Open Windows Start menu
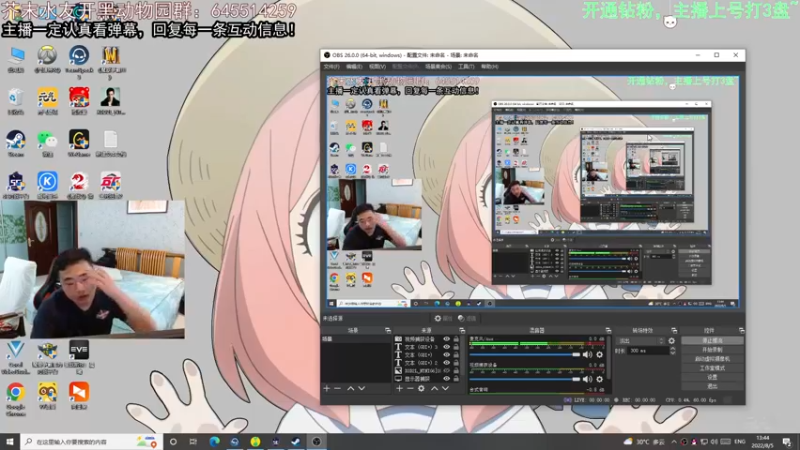The image size is (800, 450). coord(10,442)
